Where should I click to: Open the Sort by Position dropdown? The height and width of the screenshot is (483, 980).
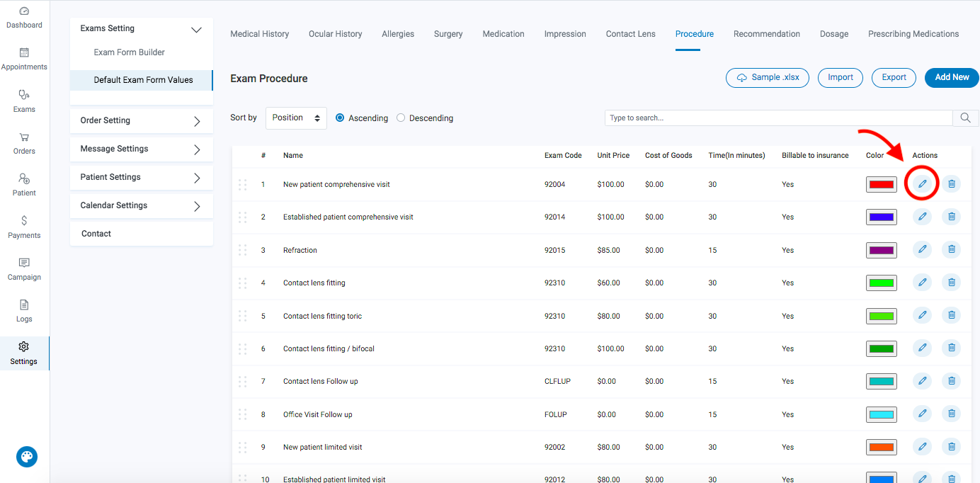296,118
